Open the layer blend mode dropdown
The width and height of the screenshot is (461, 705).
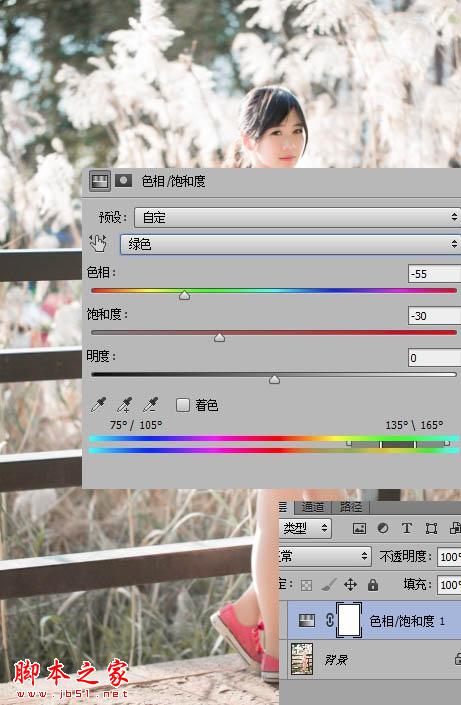pos(325,557)
